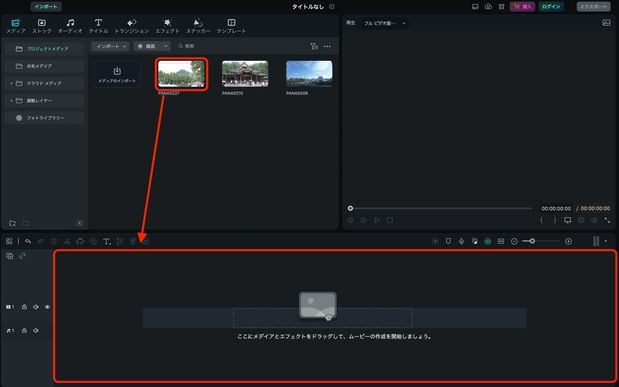
Task: Open the メディア (Media) tab
Action: pos(15,26)
